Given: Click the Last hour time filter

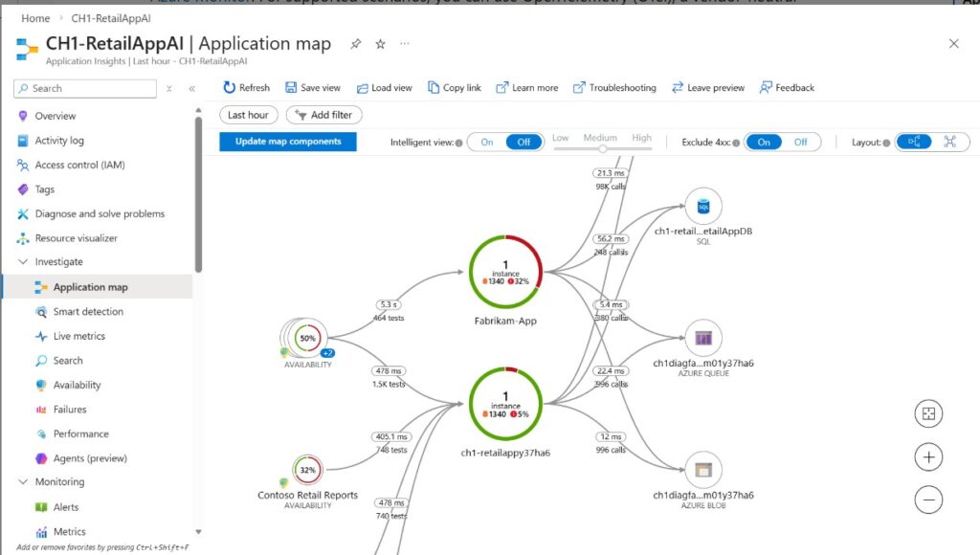Looking at the screenshot, I should (x=248, y=115).
